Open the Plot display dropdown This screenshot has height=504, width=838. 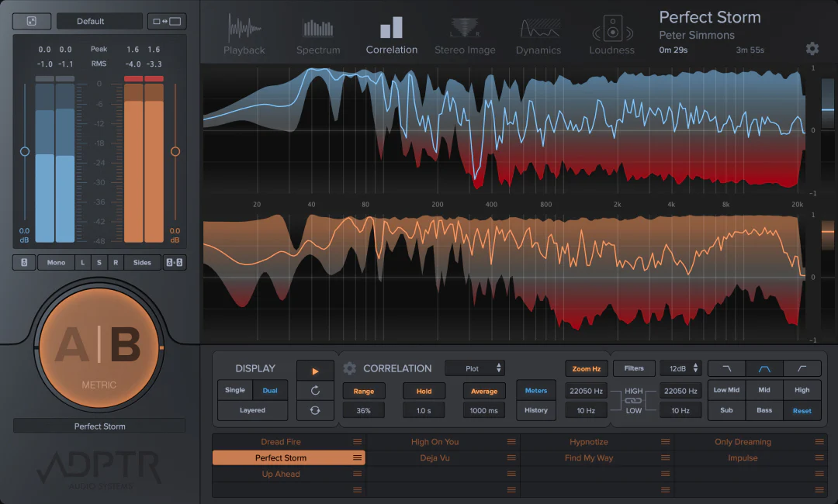475,368
